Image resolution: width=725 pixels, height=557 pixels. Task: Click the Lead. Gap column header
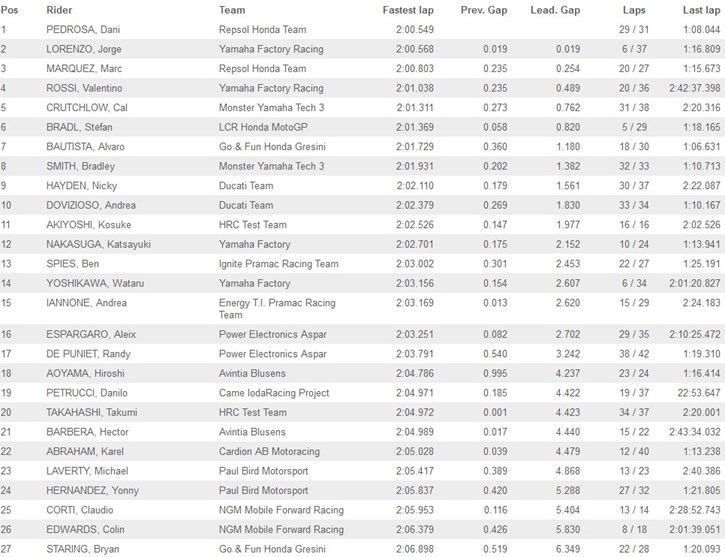tap(555, 10)
